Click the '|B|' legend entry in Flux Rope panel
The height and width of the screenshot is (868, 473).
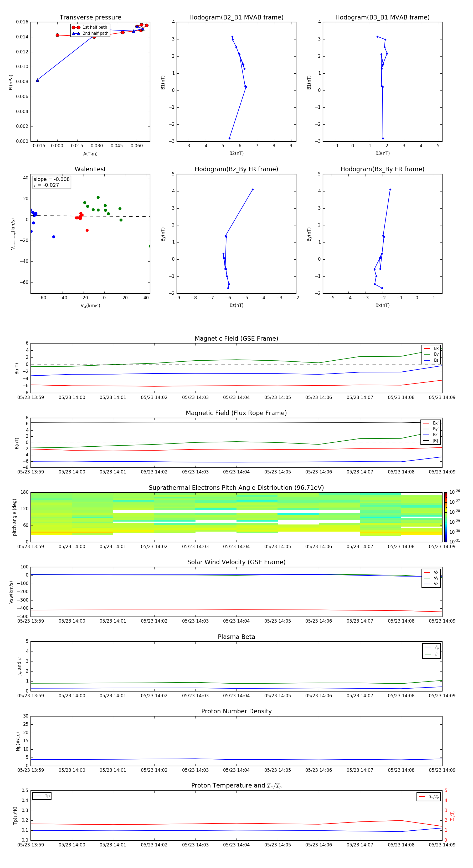431,441
